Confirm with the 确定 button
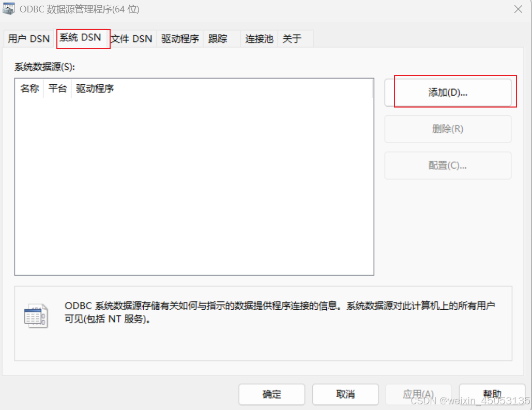The height and width of the screenshot is (410, 532). click(272, 394)
